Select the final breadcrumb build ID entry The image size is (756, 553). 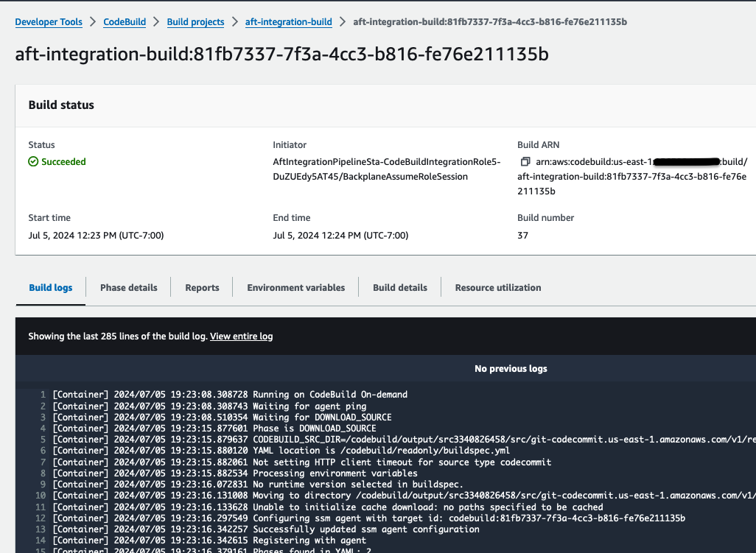(490, 21)
